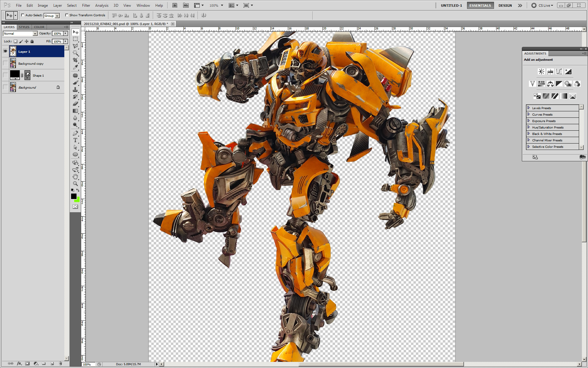The width and height of the screenshot is (588, 368).
Task: Select the Clone Stamp tool
Action: pos(75,90)
